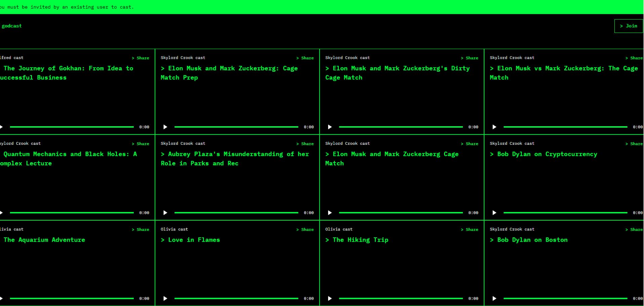
Task: Share The Hiking Trip cast
Action: click(470, 230)
